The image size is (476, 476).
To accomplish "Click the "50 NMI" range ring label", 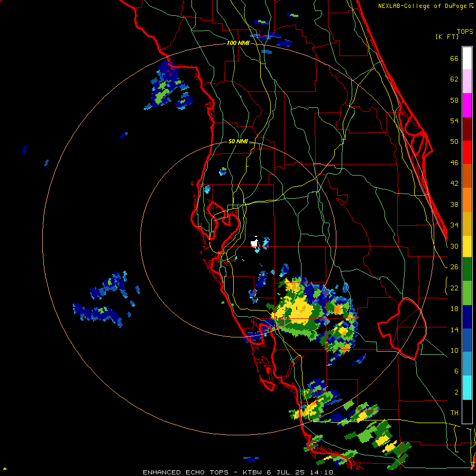I will click(238, 141).
